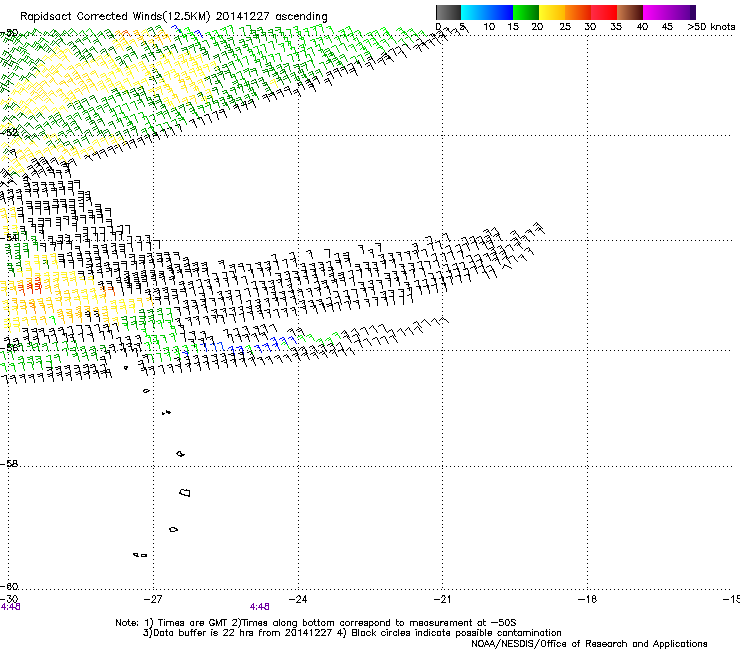Select the red 30-35 knots legend segment
This screenshot has width=740, height=650.
(604, 12)
